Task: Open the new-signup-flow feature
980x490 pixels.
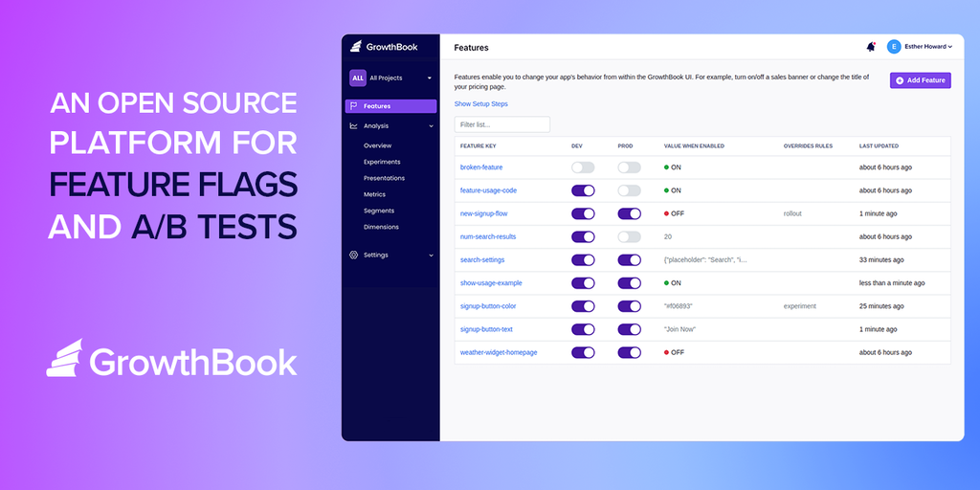Action: (x=483, y=213)
